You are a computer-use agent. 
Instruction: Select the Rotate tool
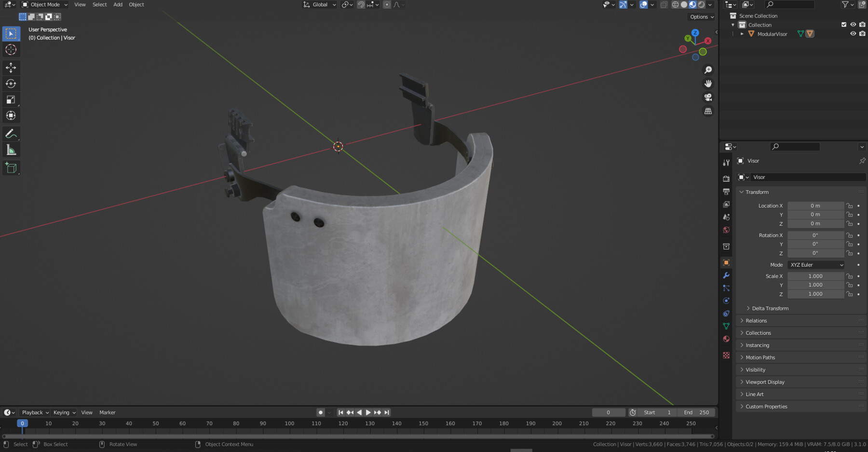pos(11,83)
